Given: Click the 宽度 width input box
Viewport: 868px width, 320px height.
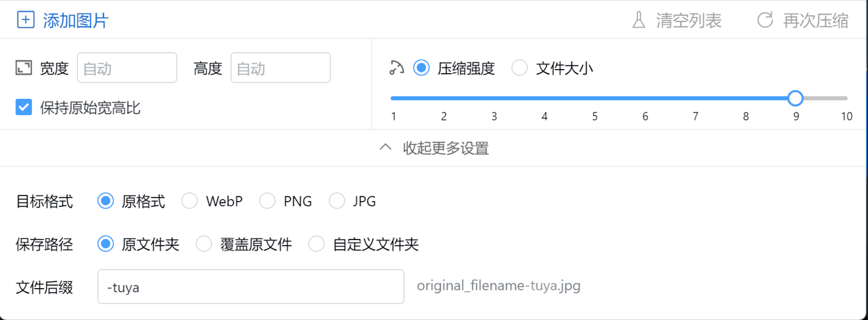Looking at the screenshot, I should coord(127,68).
